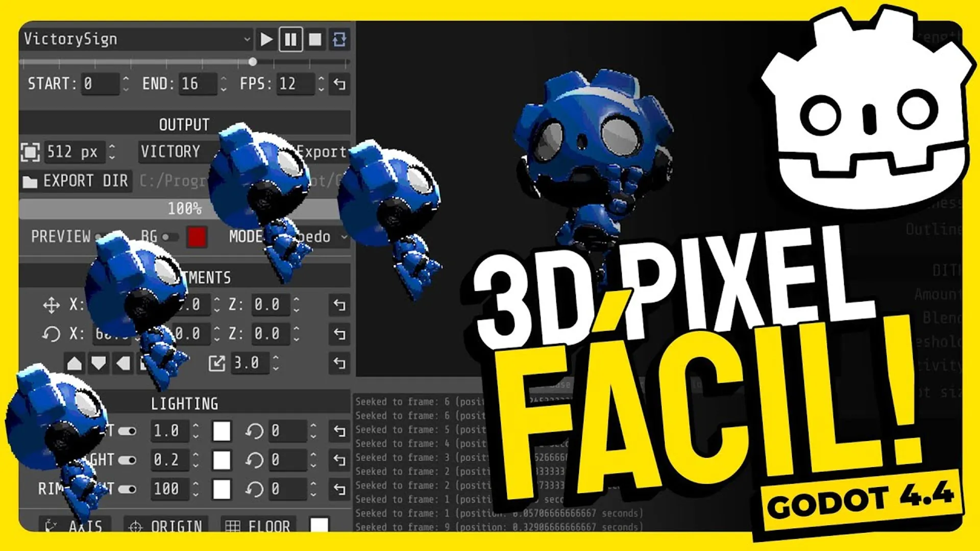Play the VictorySign animation

[x=266, y=39]
